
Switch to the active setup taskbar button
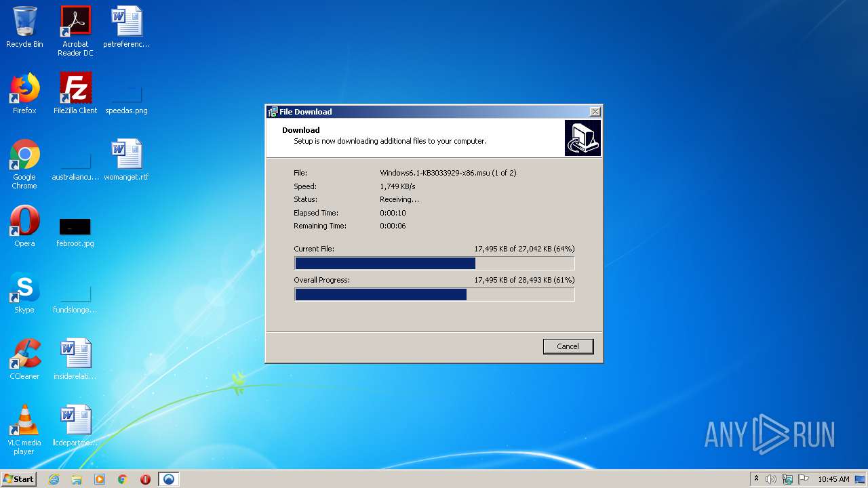tap(169, 479)
